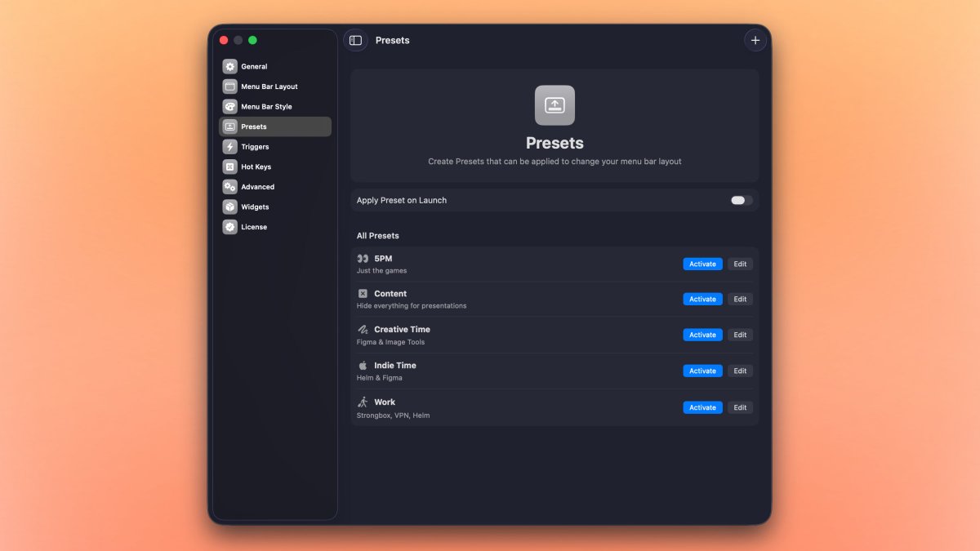Edit the 5PM preset
Viewport: 980px width, 551px height.
pyautogui.click(x=740, y=264)
